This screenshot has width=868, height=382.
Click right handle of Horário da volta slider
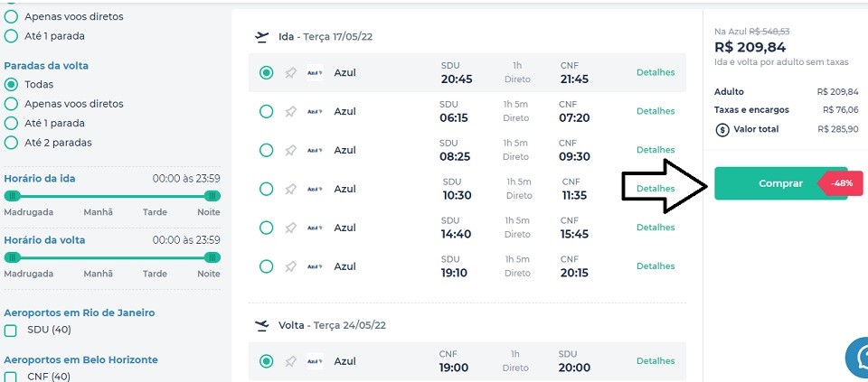tap(212, 257)
